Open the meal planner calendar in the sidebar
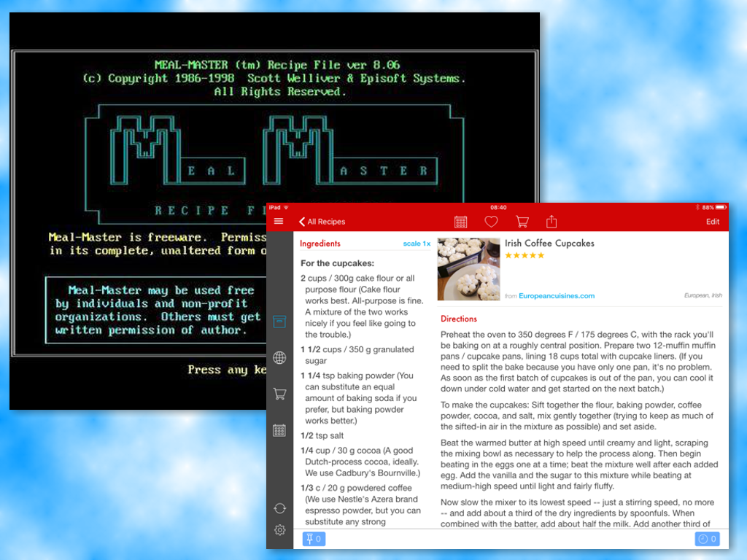 point(279,430)
